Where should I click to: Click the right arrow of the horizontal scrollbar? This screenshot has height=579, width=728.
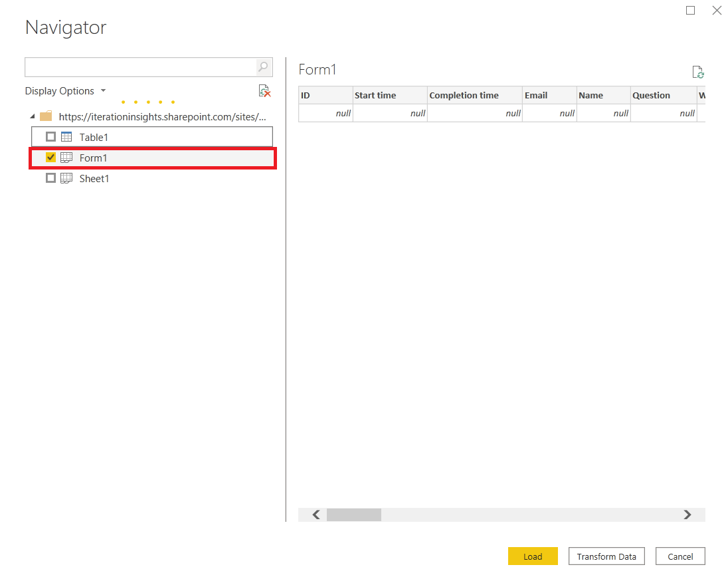tap(687, 515)
